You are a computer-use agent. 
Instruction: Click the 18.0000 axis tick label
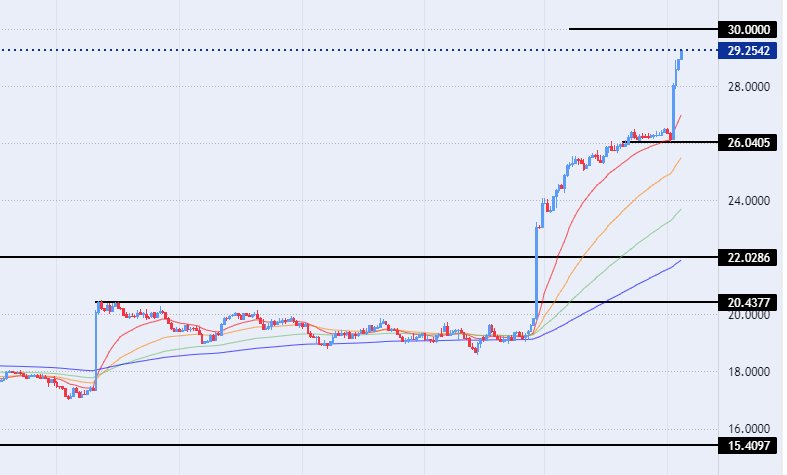point(747,372)
